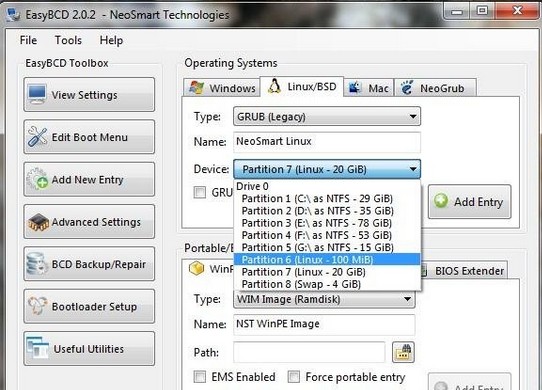Select Partition 2 (D:\ as NTFS - 35 GiB)

pyautogui.click(x=327, y=211)
